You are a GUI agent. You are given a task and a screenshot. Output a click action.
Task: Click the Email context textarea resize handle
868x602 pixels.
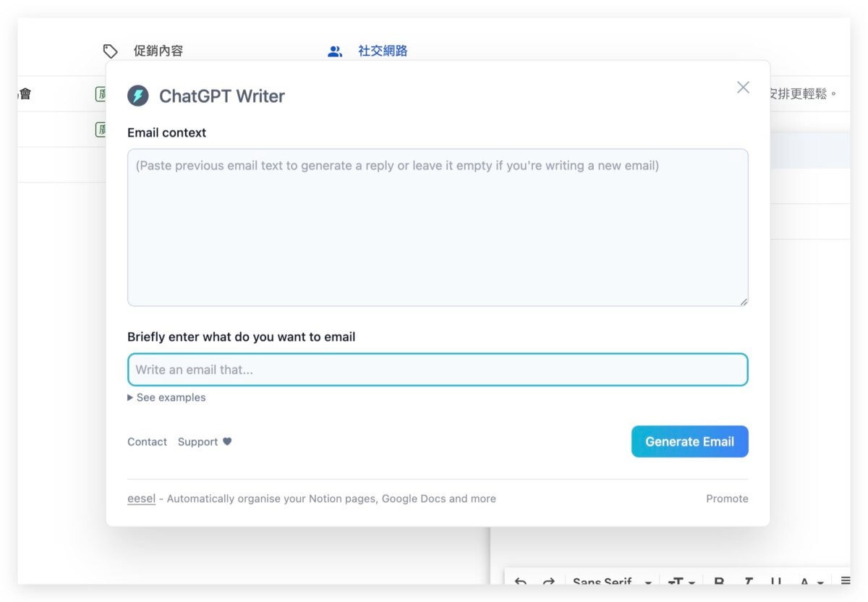743,301
